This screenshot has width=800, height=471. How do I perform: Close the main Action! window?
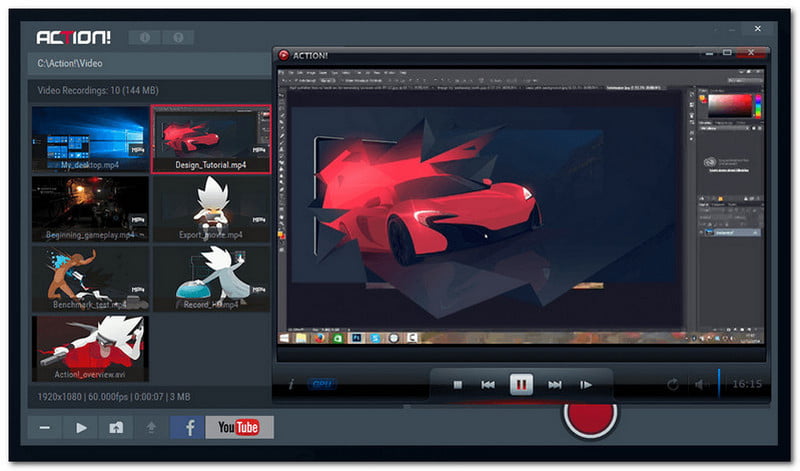pyautogui.click(x=758, y=29)
